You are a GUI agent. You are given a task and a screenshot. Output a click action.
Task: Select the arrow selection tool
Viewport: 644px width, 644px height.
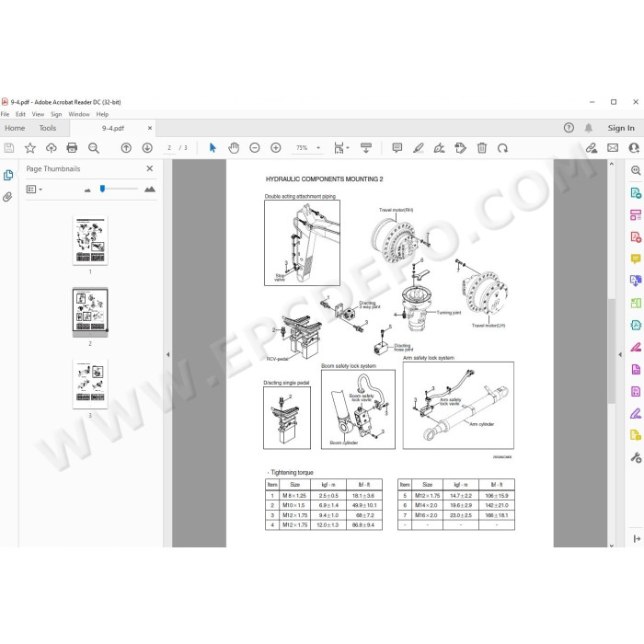[x=213, y=148]
